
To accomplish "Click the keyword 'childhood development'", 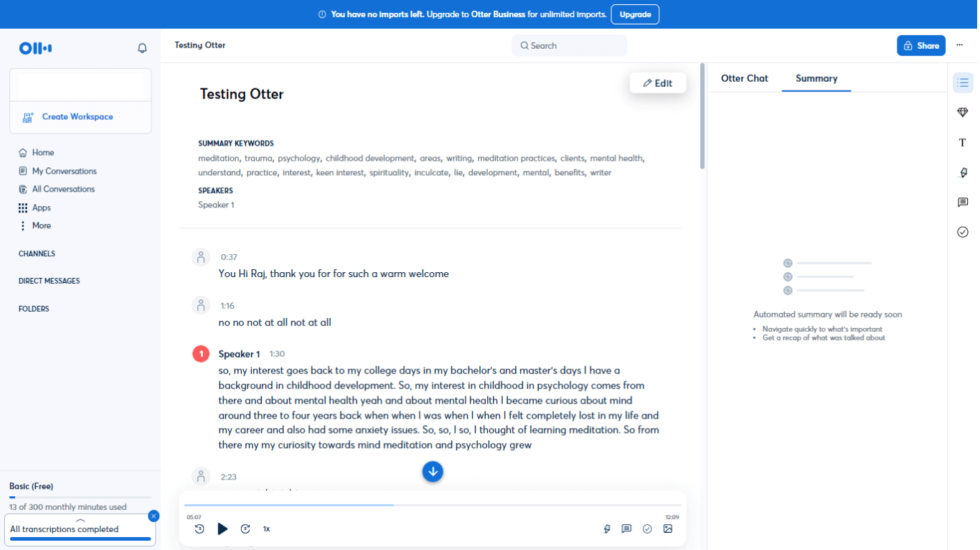I will click(x=370, y=158).
